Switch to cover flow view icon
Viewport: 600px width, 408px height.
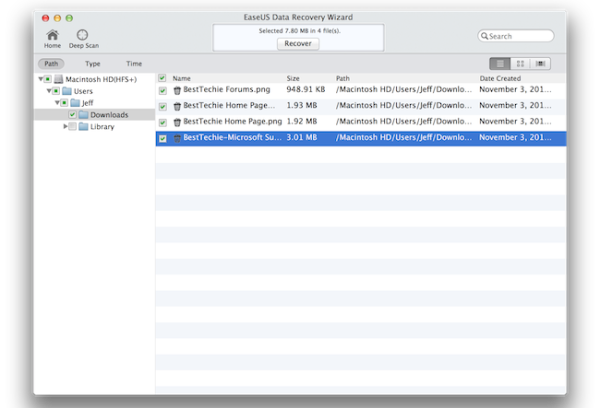(x=540, y=64)
